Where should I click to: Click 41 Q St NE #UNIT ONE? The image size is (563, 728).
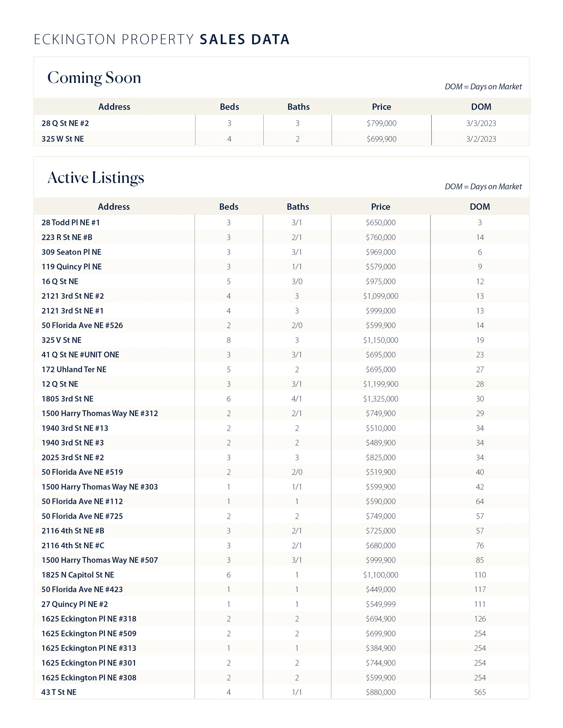coord(80,355)
